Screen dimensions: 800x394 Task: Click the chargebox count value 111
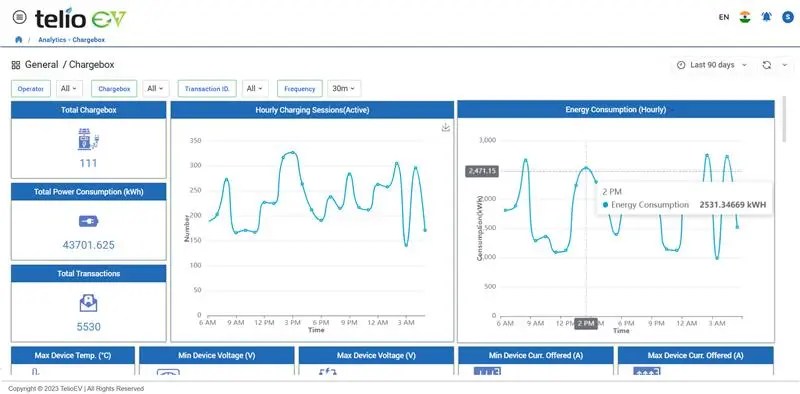pos(88,163)
